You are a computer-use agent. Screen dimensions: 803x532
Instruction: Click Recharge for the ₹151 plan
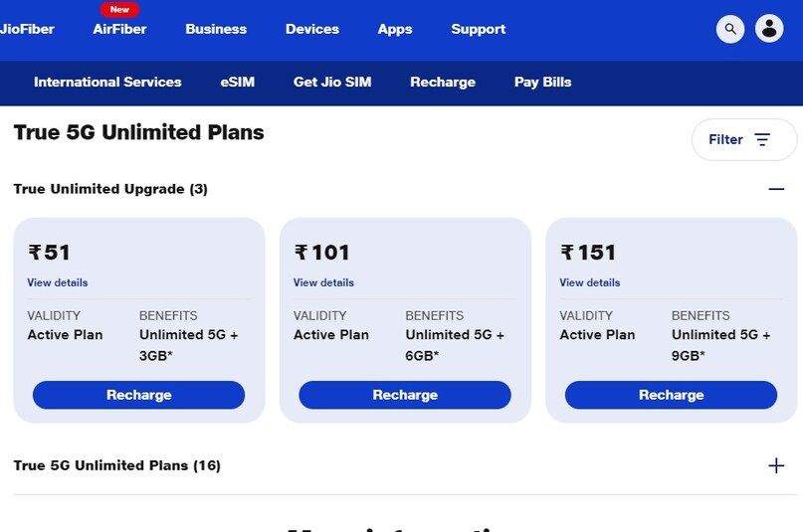(x=671, y=395)
